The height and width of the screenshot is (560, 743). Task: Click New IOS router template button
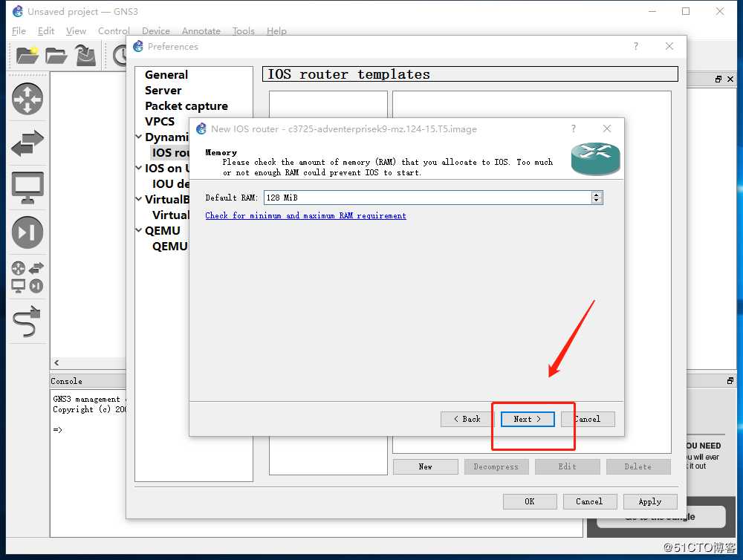coord(426,466)
